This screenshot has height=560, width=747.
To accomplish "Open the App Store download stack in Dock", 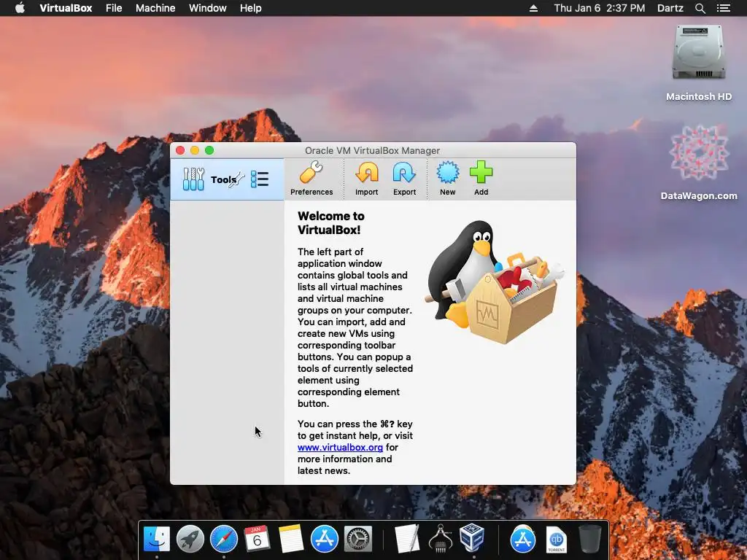I will [523, 540].
